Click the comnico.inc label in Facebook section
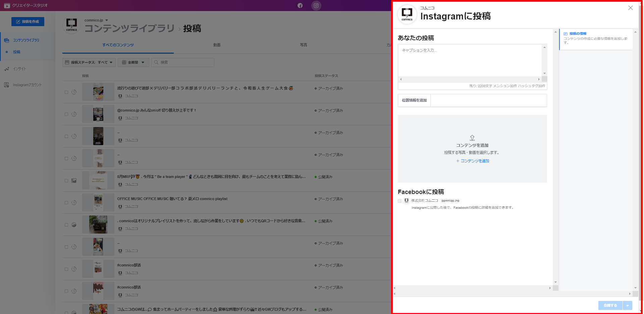 pos(450,201)
